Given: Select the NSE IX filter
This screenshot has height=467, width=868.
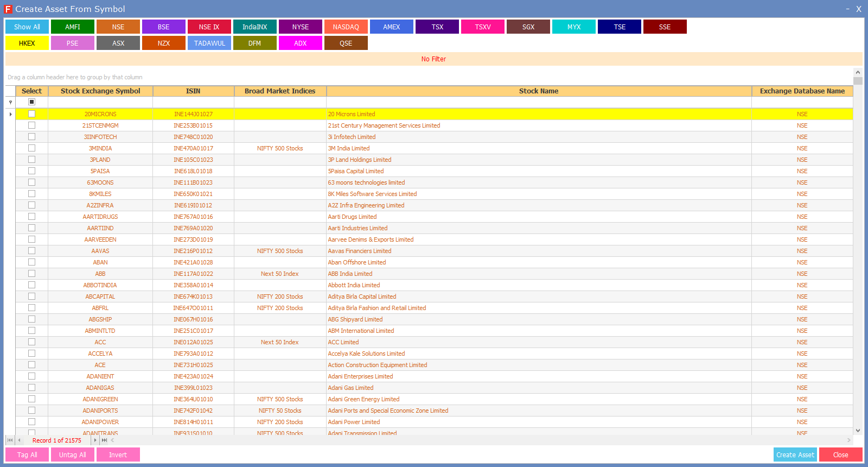Looking at the screenshot, I should coord(209,27).
